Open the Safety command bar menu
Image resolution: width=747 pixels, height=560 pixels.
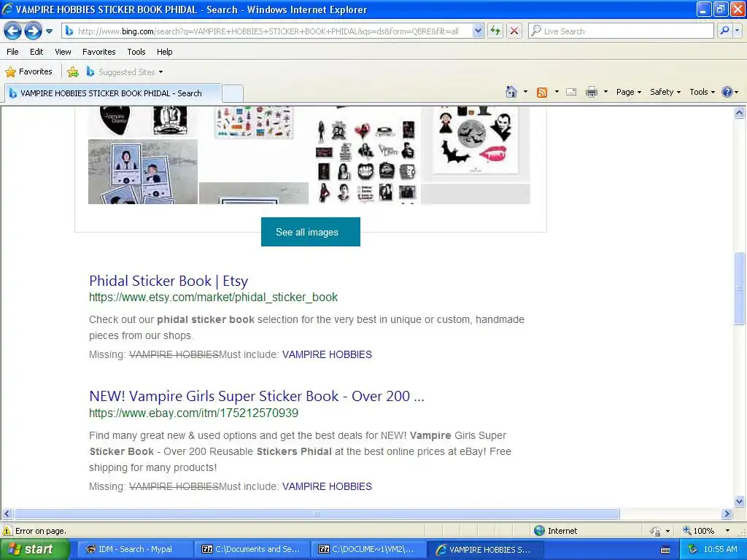point(665,92)
